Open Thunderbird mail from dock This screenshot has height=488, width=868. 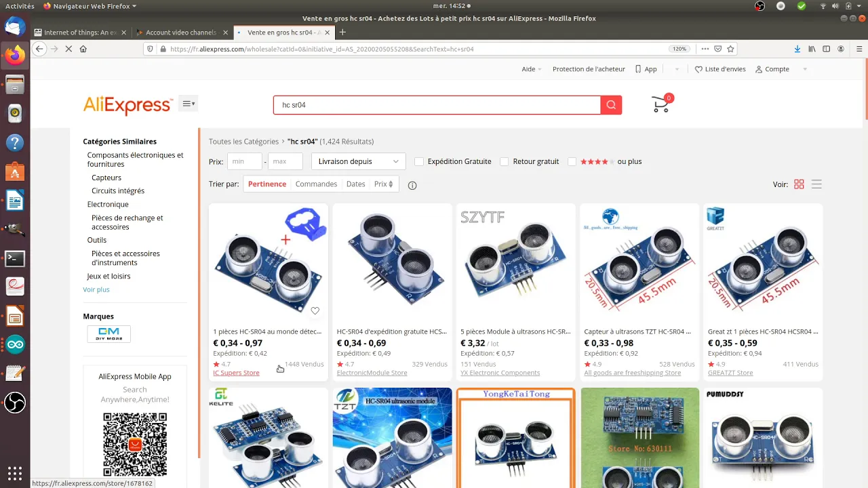click(x=15, y=27)
